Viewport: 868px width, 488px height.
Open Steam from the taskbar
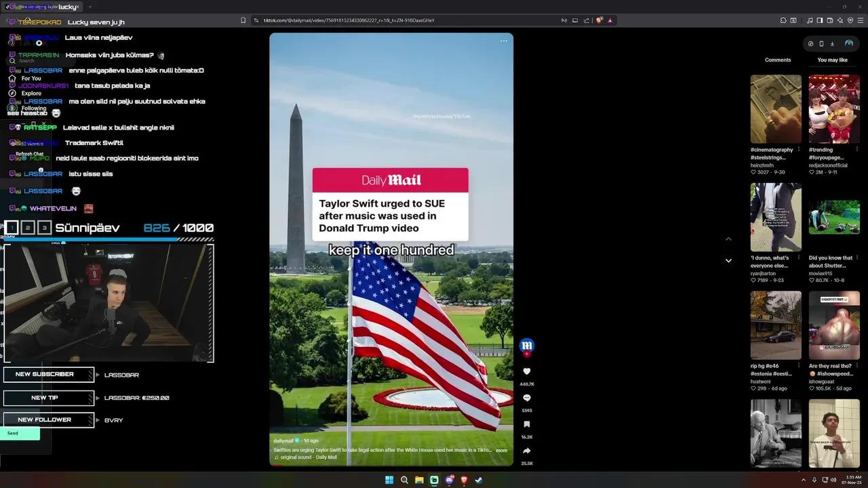(479, 480)
